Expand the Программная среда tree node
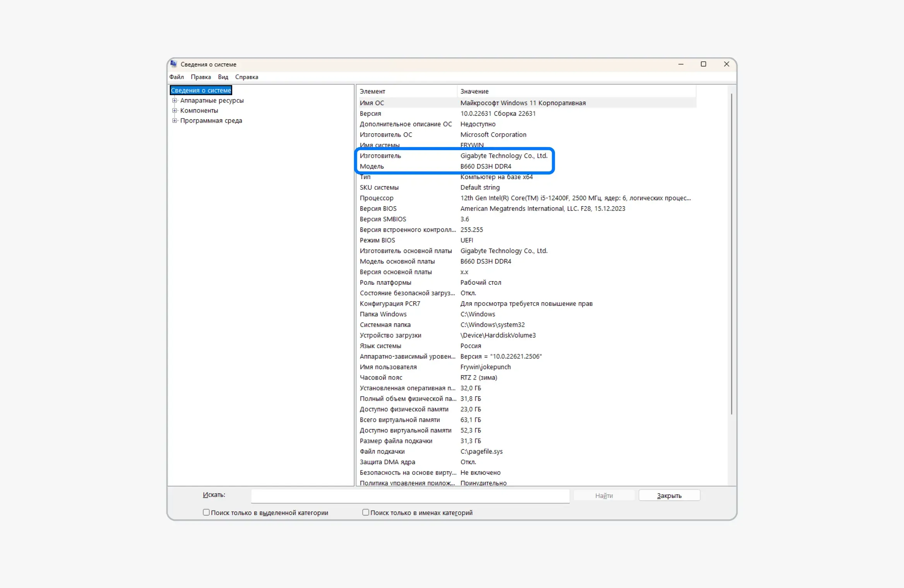 (175, 120)
